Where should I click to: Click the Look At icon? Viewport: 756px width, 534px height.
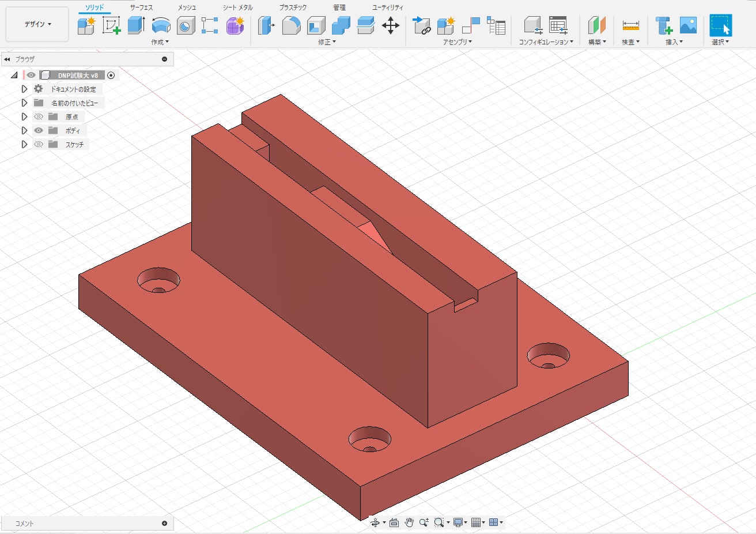(x=394, y=522)
